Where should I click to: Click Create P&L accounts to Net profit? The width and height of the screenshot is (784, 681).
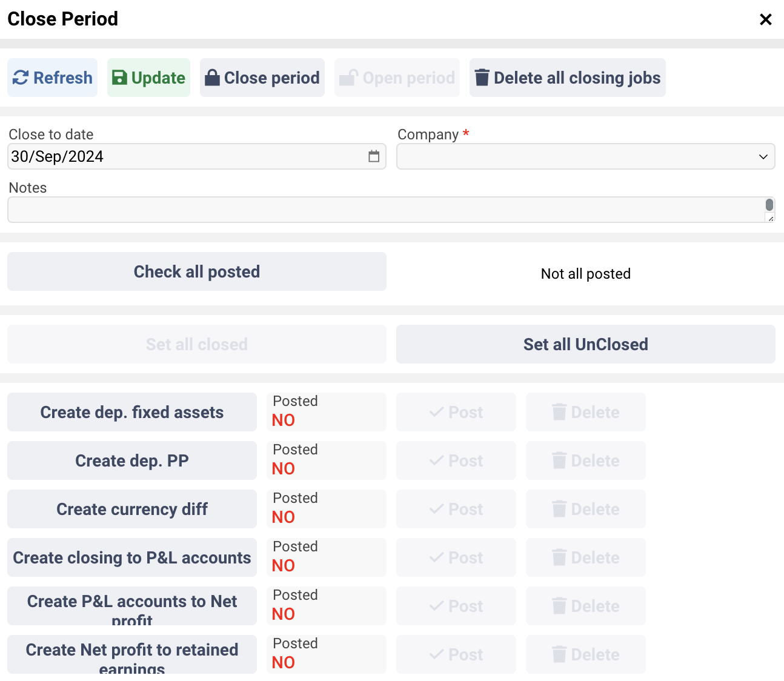[x=132, y=606]
